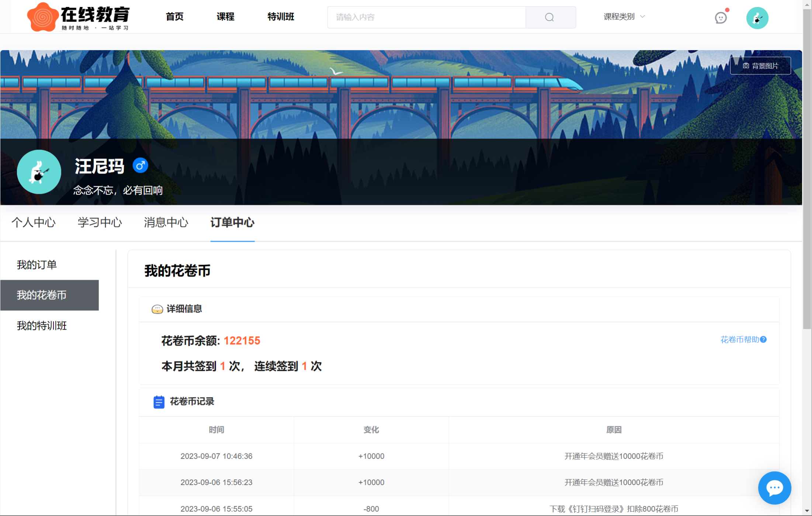
Task: Switch to the 学习中心 tab
Action: tap(100, 223)
